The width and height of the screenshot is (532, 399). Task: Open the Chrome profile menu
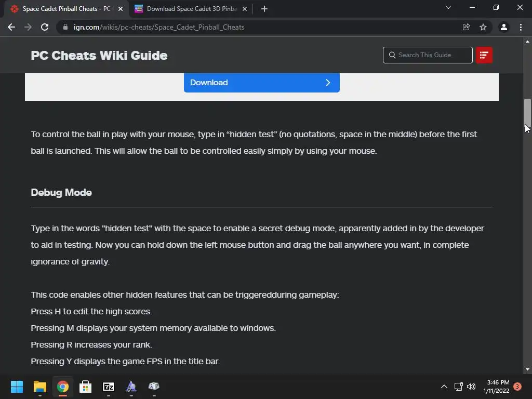[503, 27]
